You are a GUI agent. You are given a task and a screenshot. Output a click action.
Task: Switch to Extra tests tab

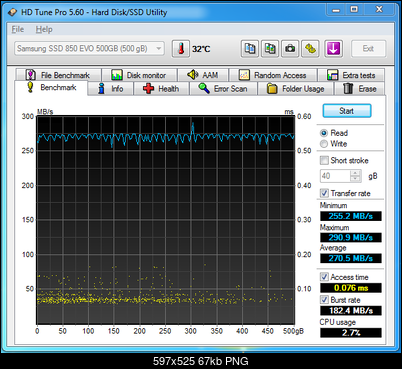[x=351, y=75]
